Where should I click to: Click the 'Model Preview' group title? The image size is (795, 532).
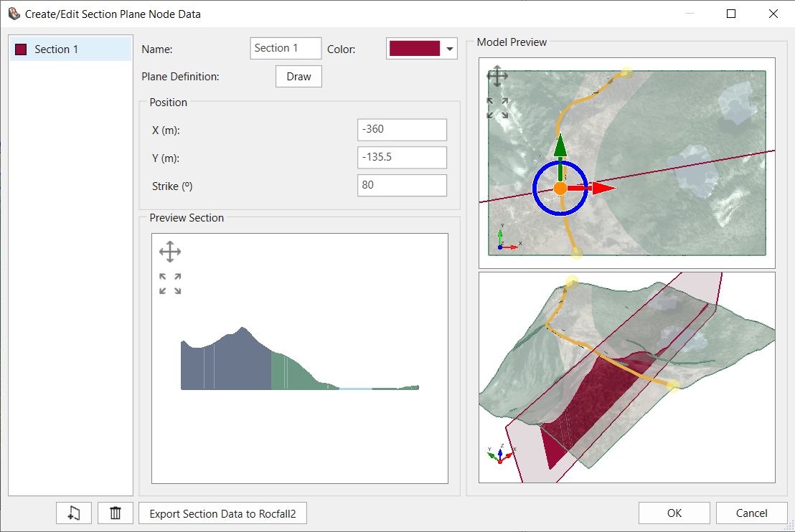512,42
